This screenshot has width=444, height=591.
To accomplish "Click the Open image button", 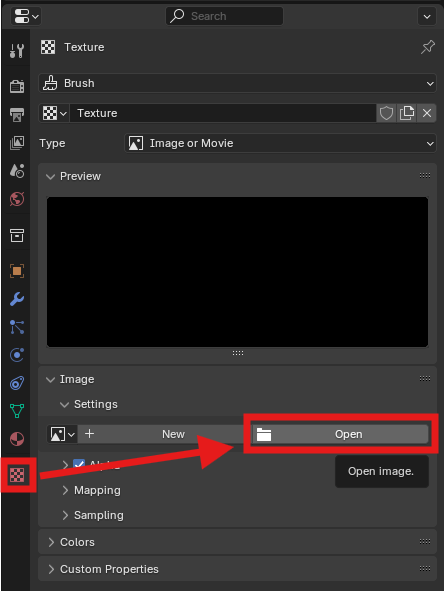I will point(340,434).
